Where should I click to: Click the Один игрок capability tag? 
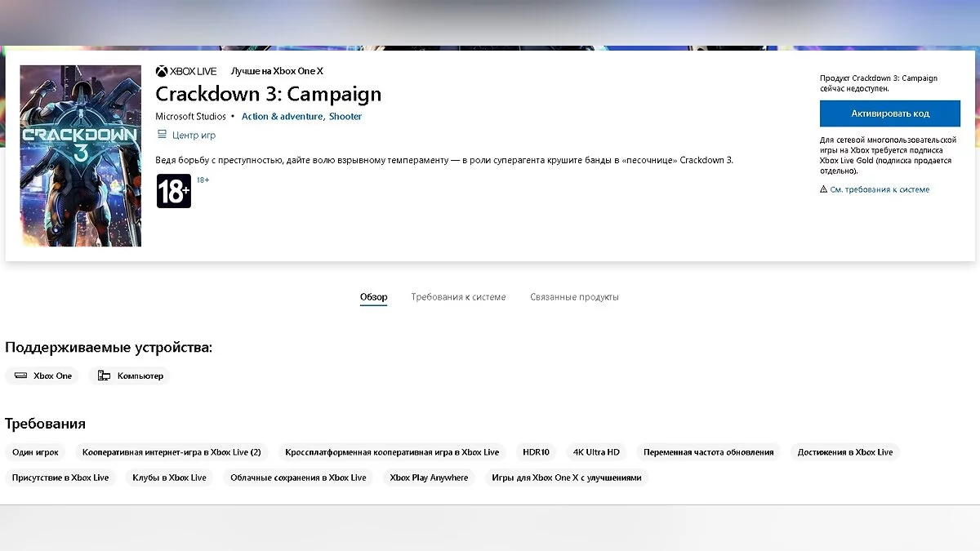(x=35, y=452)
